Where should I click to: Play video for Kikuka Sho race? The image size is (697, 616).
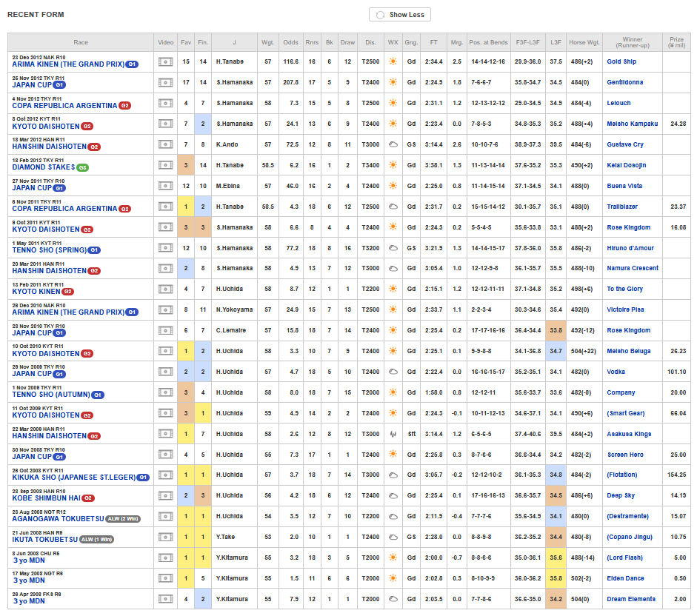[x=165, y=475]
